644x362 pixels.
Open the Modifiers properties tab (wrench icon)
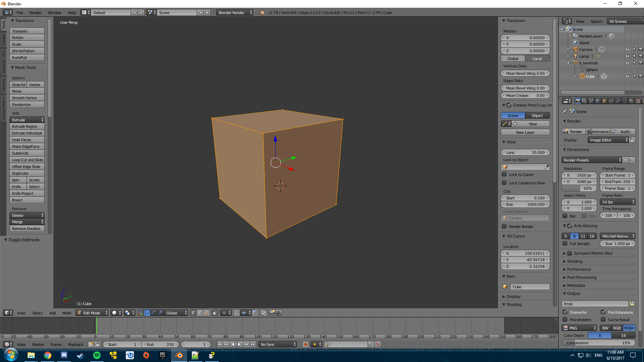pos(618,101)
